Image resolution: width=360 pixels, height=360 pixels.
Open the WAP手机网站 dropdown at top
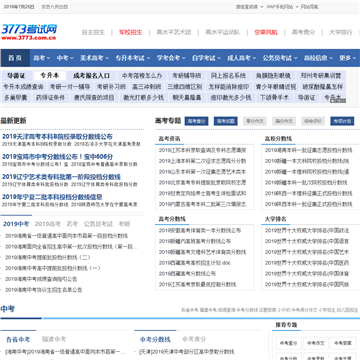pyautogui.click(x=282, y=7)
